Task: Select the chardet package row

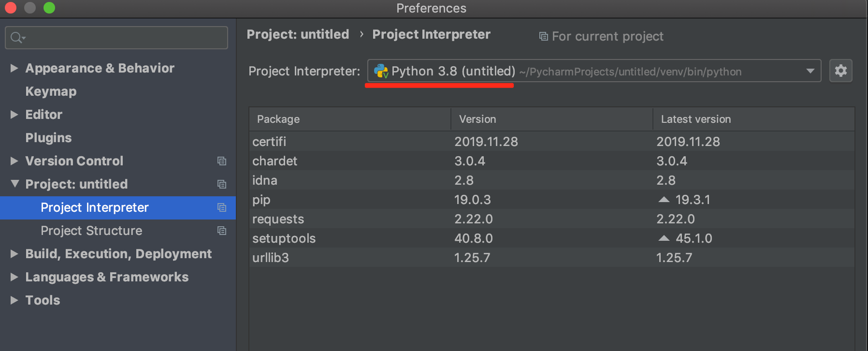Action: click(551, 161)
